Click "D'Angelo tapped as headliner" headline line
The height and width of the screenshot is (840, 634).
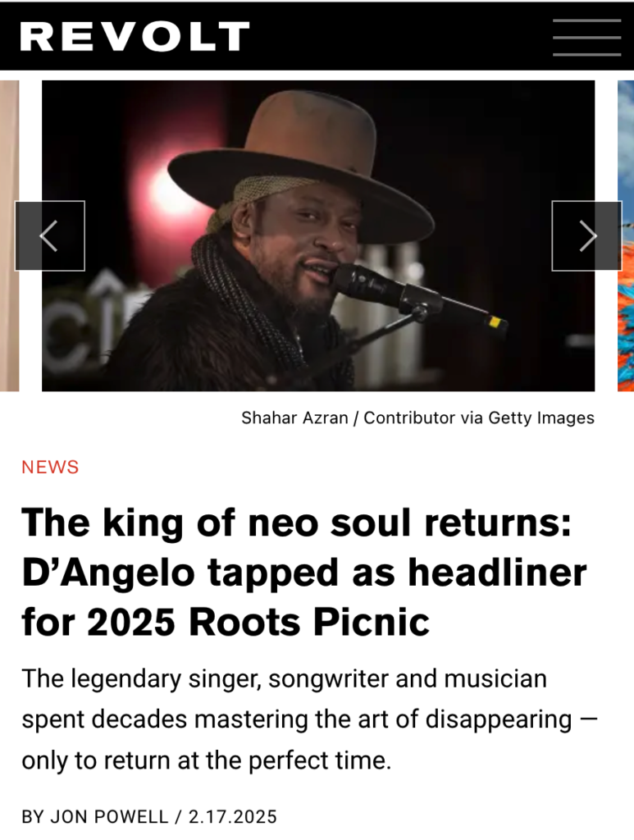pos(303,573)
